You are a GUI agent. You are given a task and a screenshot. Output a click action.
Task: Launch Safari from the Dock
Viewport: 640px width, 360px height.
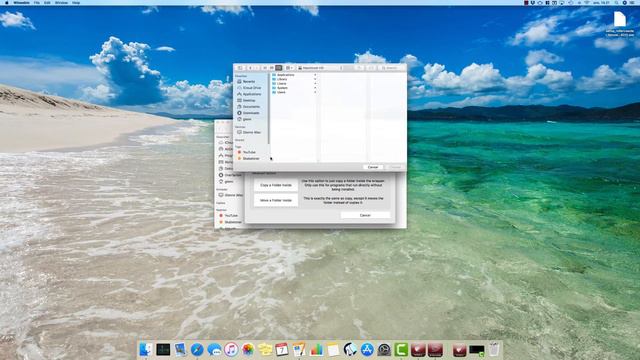[197, 349]
